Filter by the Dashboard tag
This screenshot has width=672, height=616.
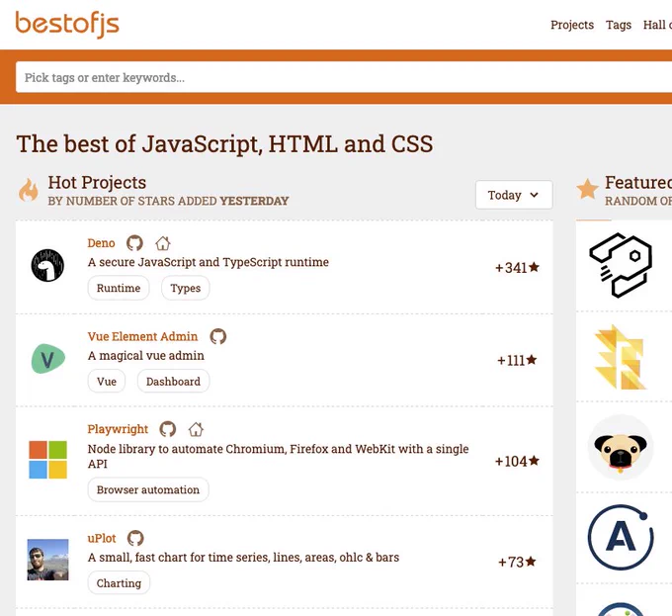point(173,381)
